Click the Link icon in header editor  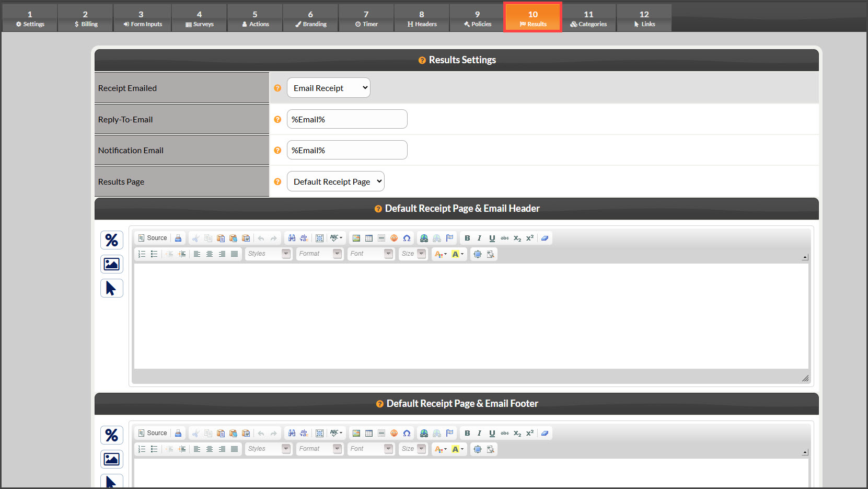click(424, 238)
